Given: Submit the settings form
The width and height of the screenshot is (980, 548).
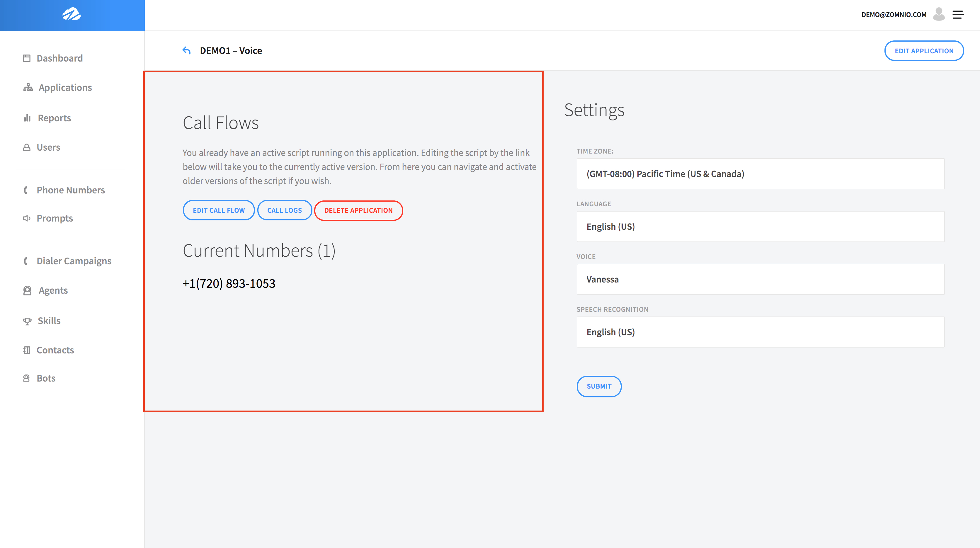Looking at the screenshot, I should [599, 386].
